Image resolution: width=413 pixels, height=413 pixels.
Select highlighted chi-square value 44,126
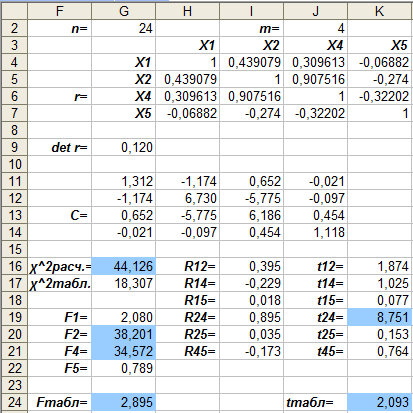coord(123,266)
